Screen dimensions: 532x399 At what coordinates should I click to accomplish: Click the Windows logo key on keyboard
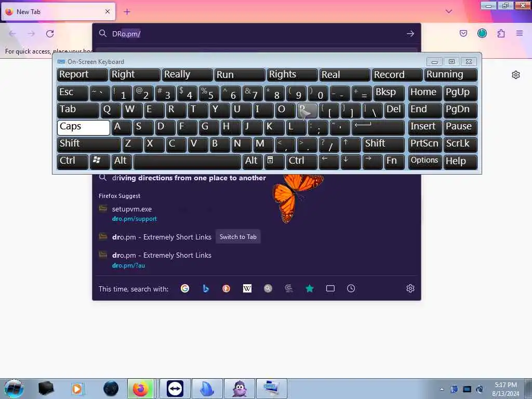coord(99,161)
